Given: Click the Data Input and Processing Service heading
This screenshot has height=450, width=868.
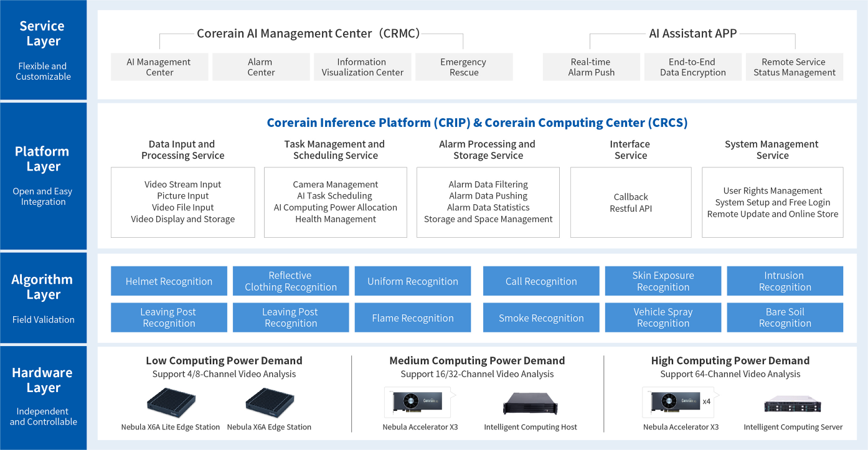Looking at the screenshot, I should pos(182,150).
